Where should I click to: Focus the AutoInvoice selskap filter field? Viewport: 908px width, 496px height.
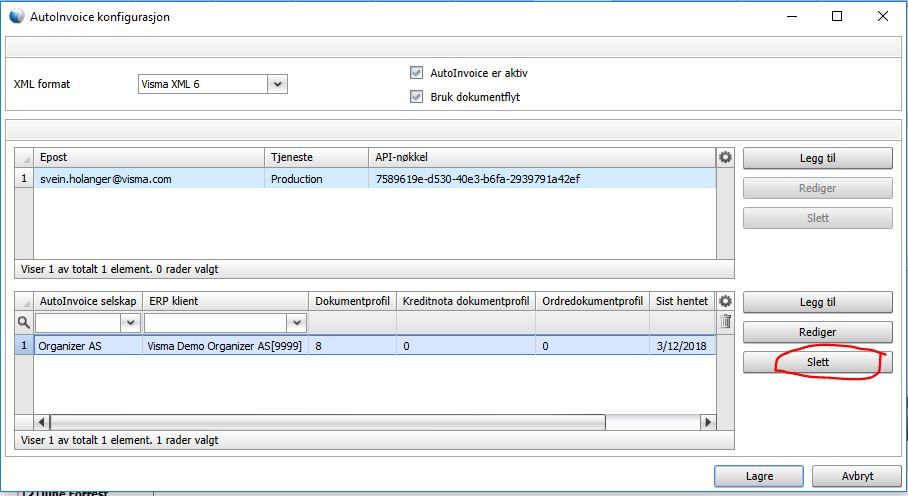(78, 322)
